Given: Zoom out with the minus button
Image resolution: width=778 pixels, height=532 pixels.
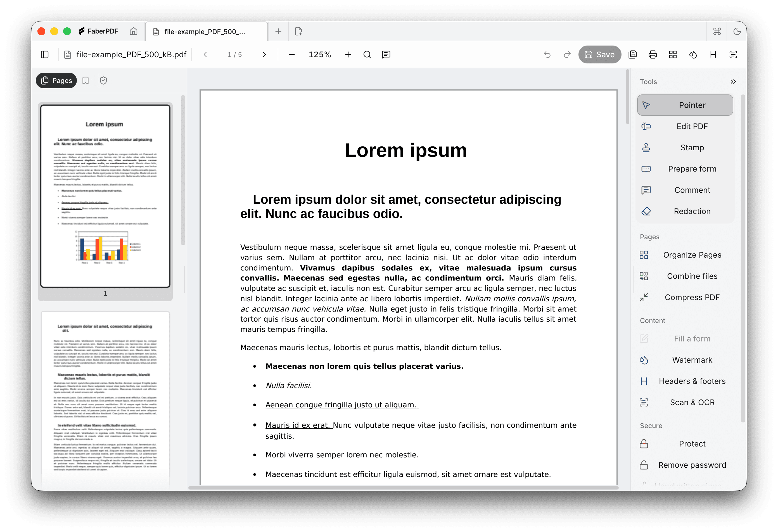Looking at the screenshot, I should [291, 54].
